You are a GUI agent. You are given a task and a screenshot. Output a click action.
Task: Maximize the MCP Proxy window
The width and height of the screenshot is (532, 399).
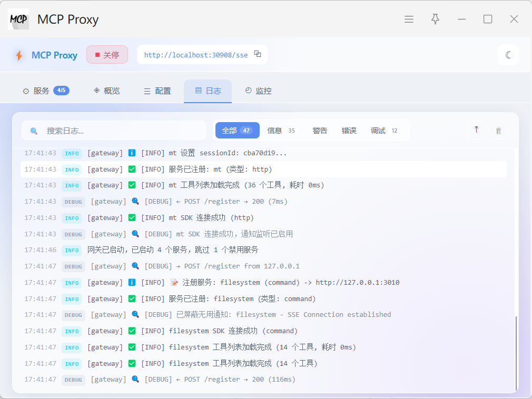click(x=488, y=19)
